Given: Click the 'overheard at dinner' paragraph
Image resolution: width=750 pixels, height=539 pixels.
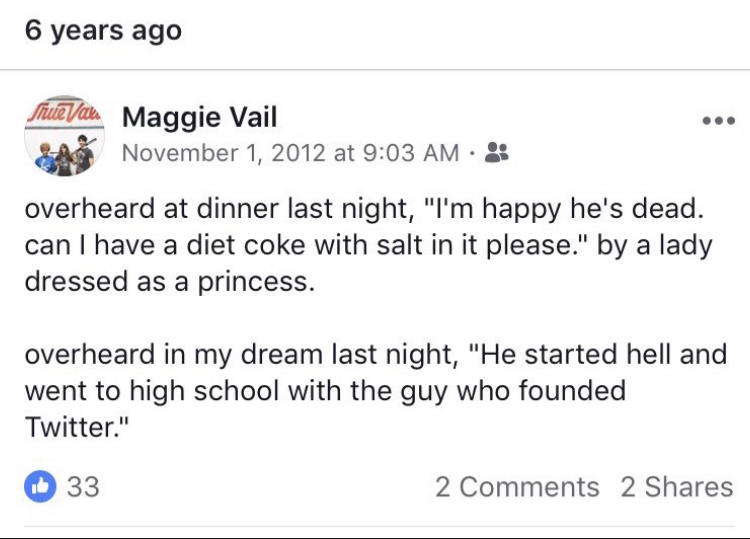Looking at the screenshot, I should [x=370, y=246].
